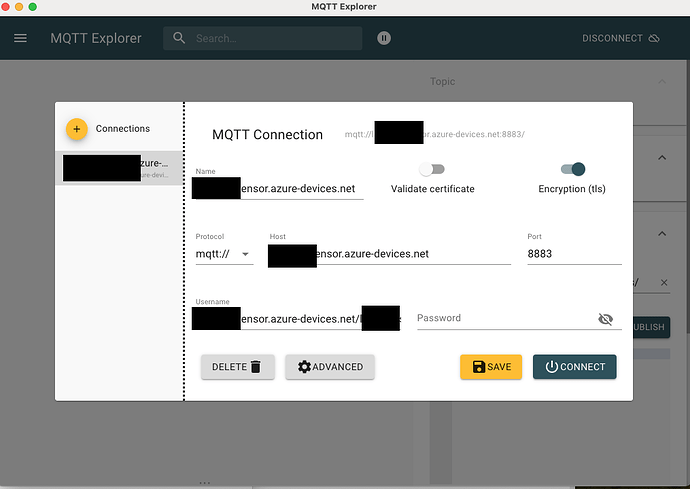Select the azure-devices connection in the list

[120, 168]
